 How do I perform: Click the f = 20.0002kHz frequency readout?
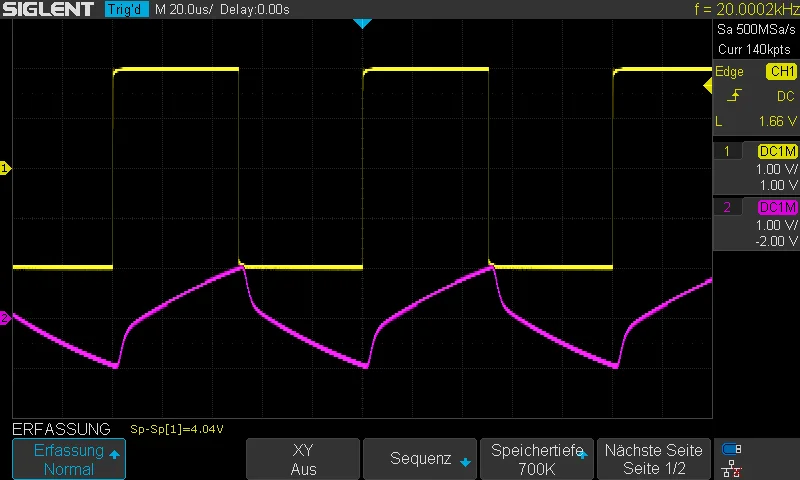coord(747,9)
